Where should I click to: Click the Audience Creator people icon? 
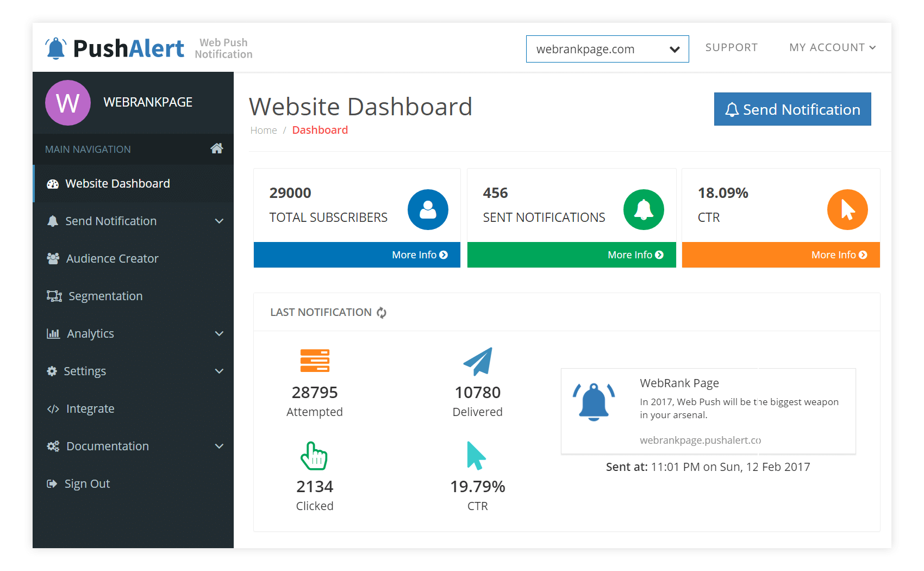[x=53, y=258]
